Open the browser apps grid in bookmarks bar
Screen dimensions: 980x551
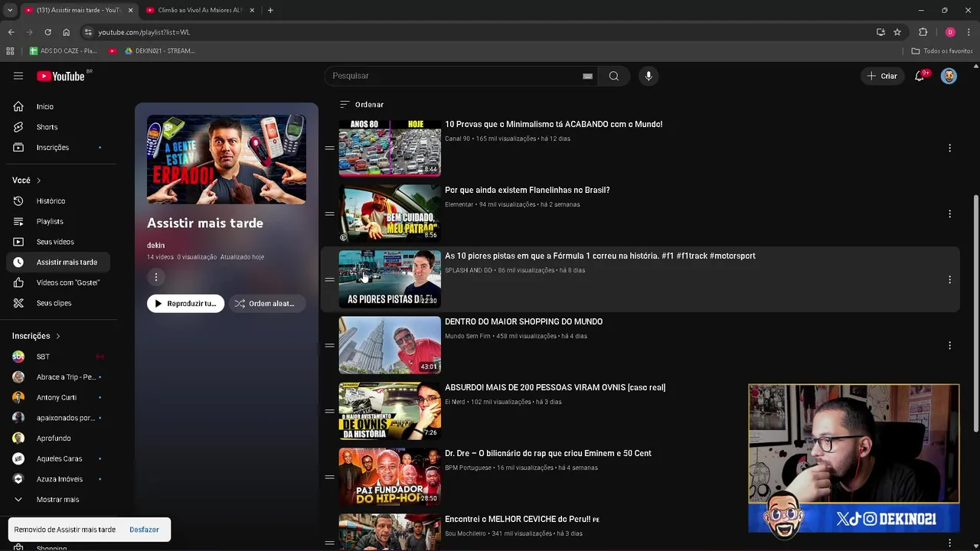(x=10, y=51)
